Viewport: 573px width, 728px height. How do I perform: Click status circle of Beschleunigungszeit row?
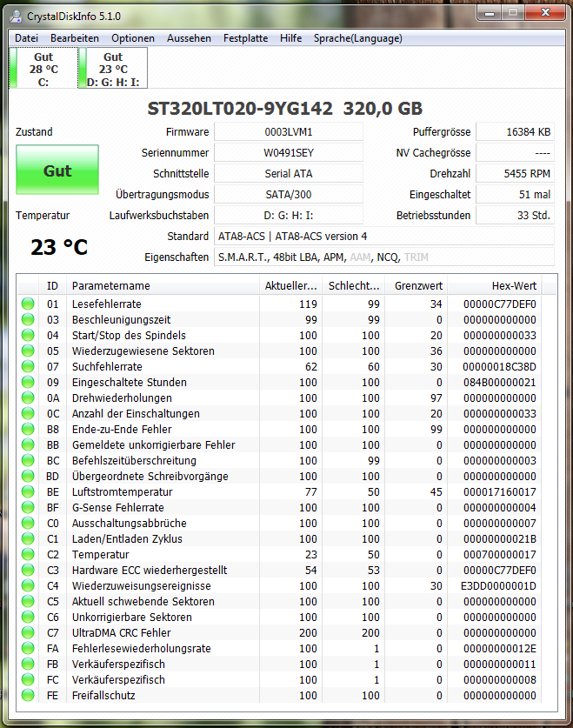click(x=28, y=320)
